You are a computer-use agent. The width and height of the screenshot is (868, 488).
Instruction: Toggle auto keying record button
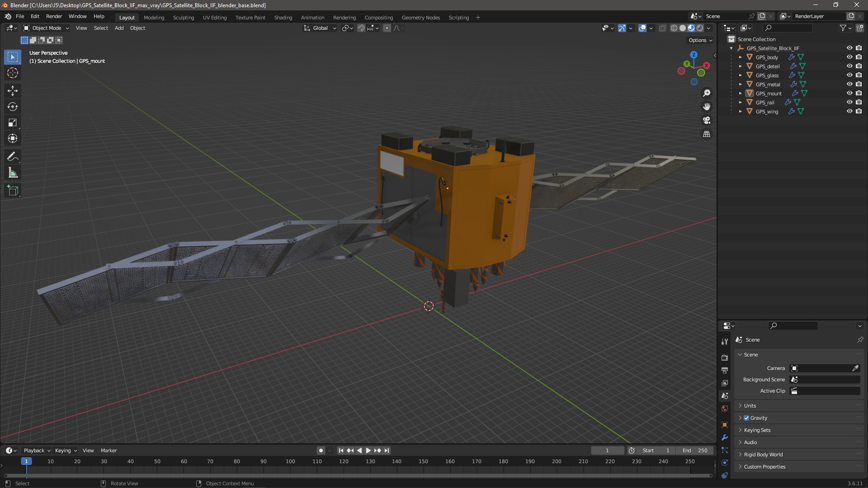click(x=321, y=450)
